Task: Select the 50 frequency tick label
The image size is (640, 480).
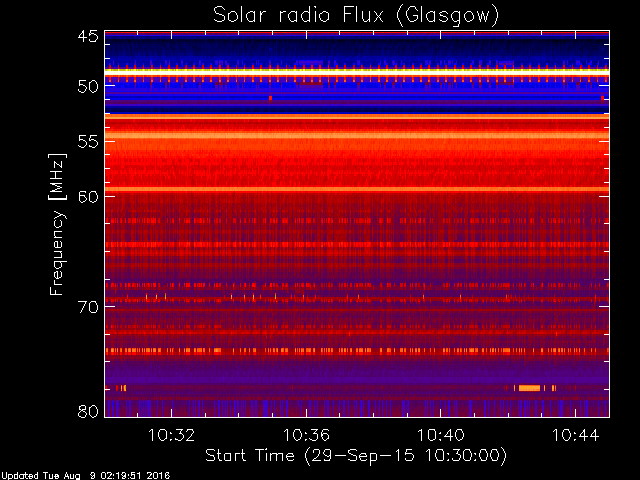Action: click(x=88, y=87)
